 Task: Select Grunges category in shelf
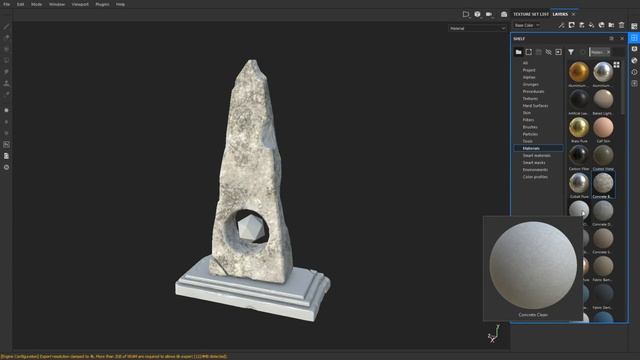[531, 84]
